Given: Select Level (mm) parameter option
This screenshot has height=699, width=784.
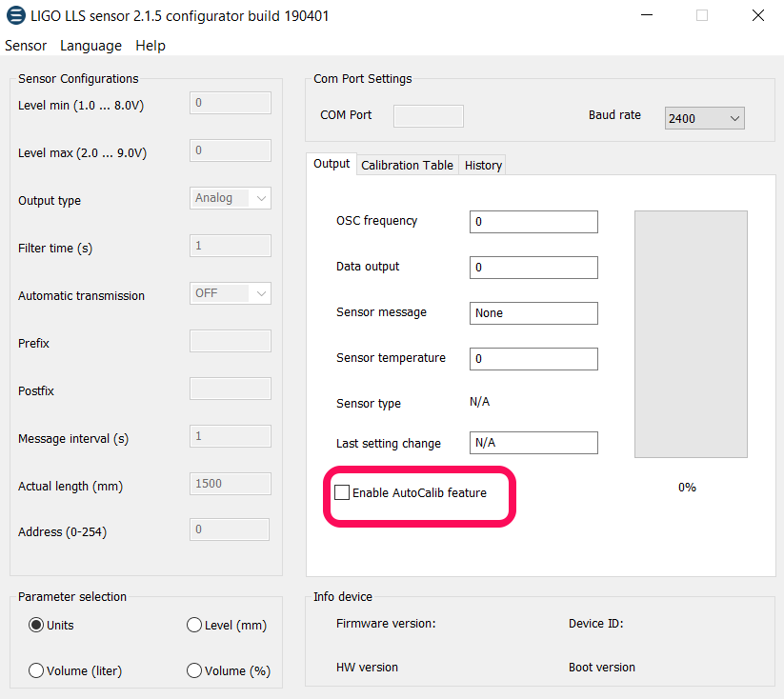Looking at the screenshot, I should click(x=195, y=626).
